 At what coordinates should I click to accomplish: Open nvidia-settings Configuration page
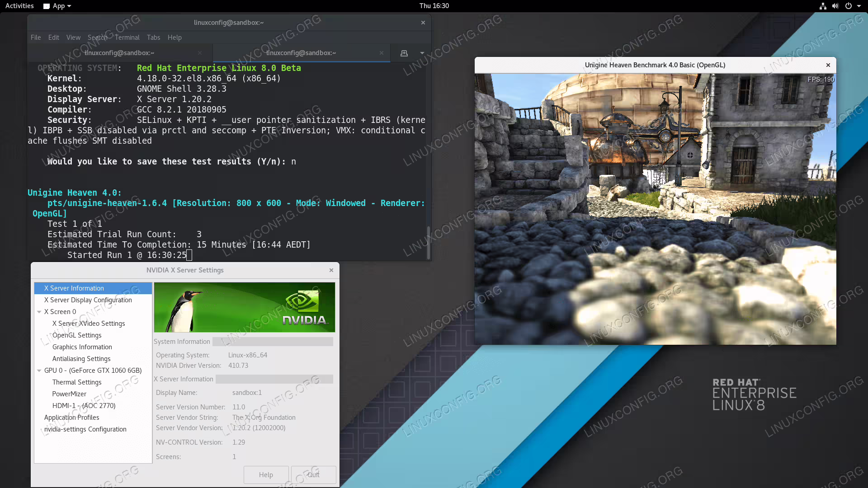coord(85,429)
